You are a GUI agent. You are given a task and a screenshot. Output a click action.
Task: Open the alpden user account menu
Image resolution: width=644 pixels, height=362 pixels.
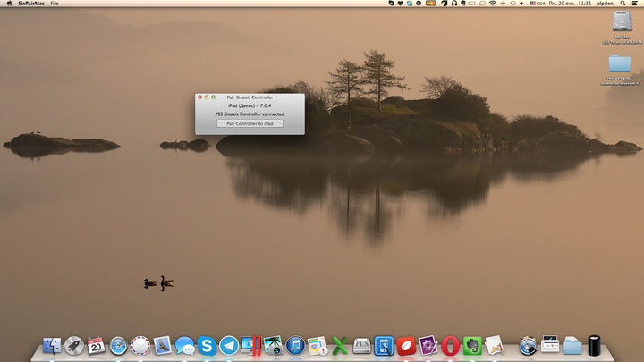tap(606, 4)
